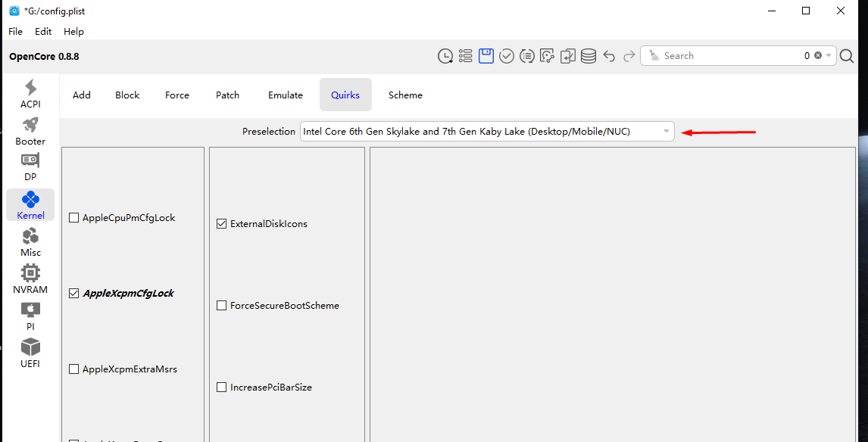Switch to the Patch tab
Screen dimensions: 868x442
227,95
